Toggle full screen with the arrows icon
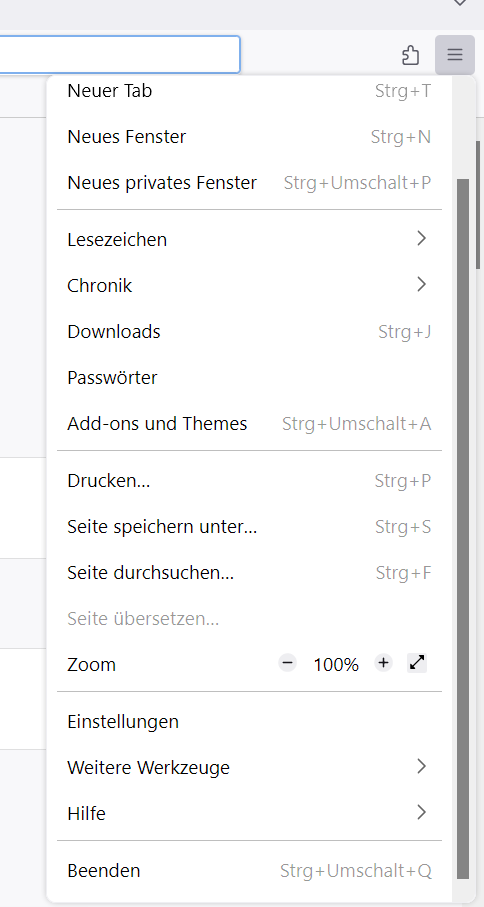The width and height of the screenshot is (484, 907). click(x=417, y=663)
